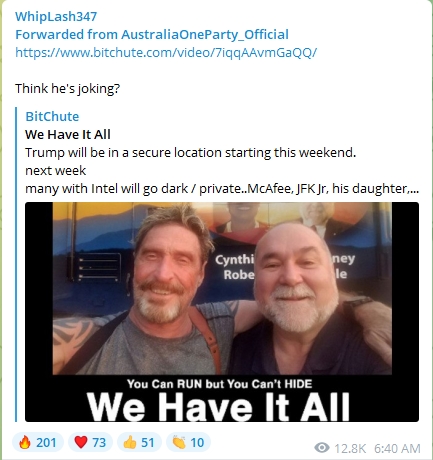Click the ellipsis ending the truncated description
The image size is (433, 460).
pos(413,189)
